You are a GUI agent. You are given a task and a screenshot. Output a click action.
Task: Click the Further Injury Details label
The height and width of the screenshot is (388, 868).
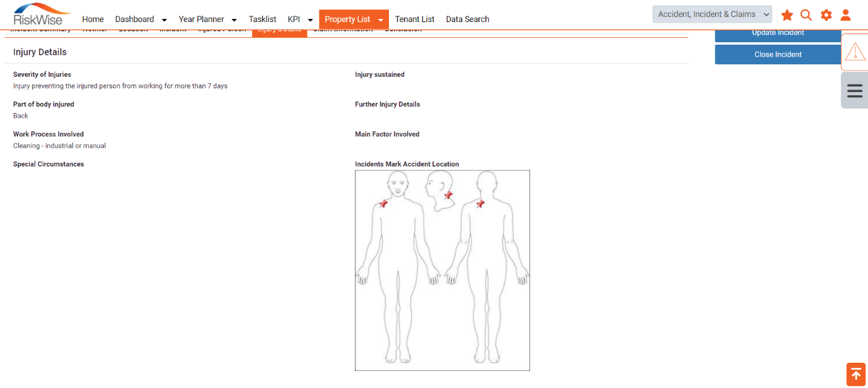387,104
